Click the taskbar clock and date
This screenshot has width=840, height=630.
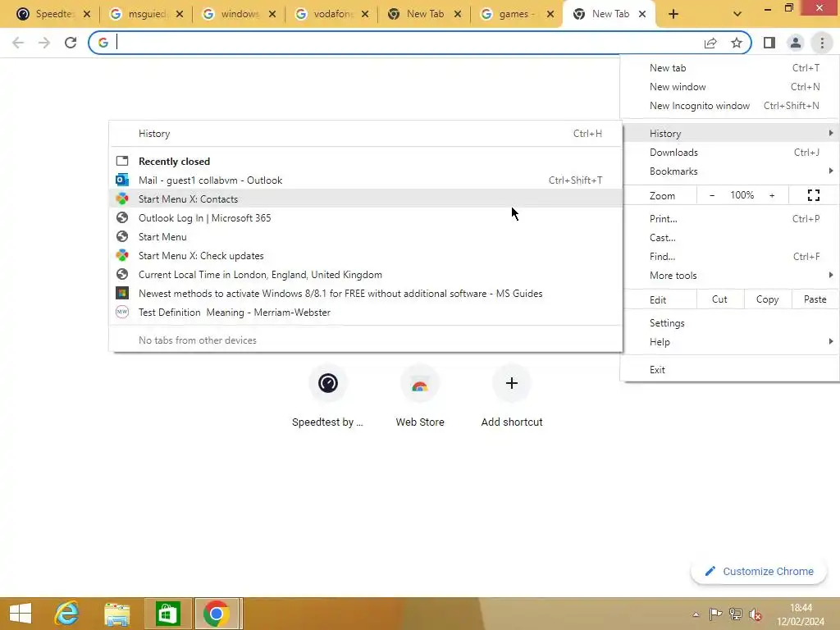[801, 614]
